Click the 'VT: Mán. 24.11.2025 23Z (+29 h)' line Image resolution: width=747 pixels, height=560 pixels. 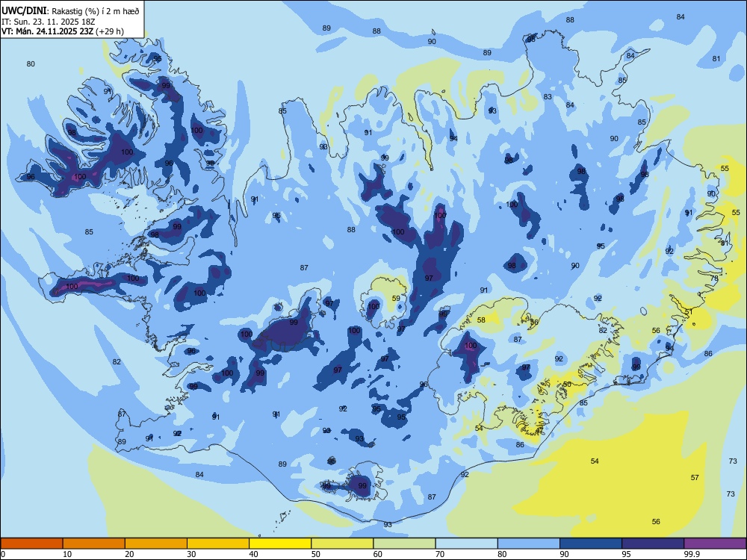click(x=63, y=31)
